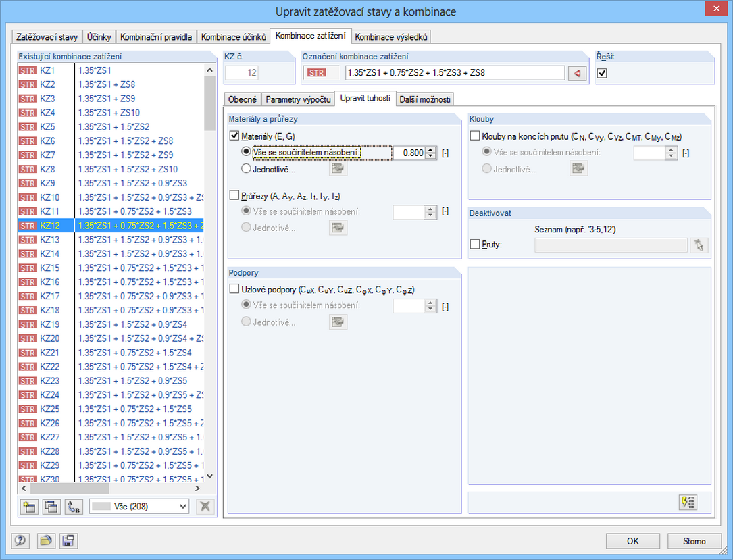This screenshot has width=733, height=560.
Task: Click the STR badge of row KZ20
Action: [x=28, y=338]
